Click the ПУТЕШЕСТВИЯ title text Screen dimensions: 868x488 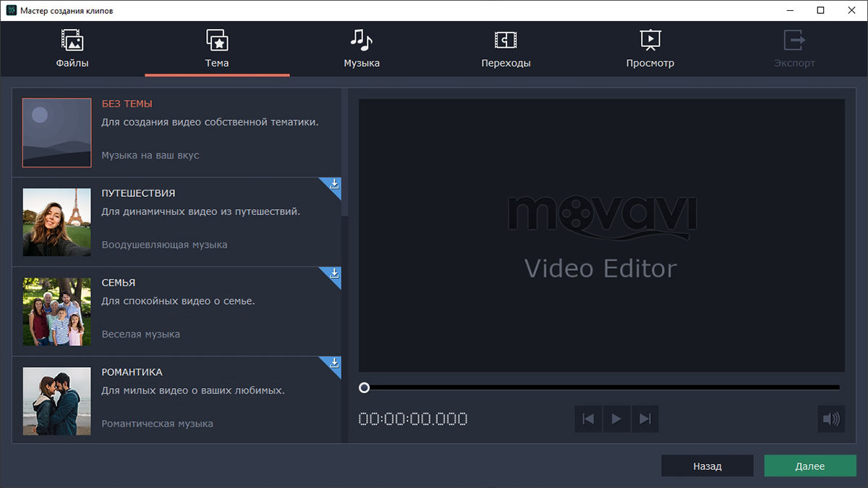pyautogui.click(x=138, y=193)
